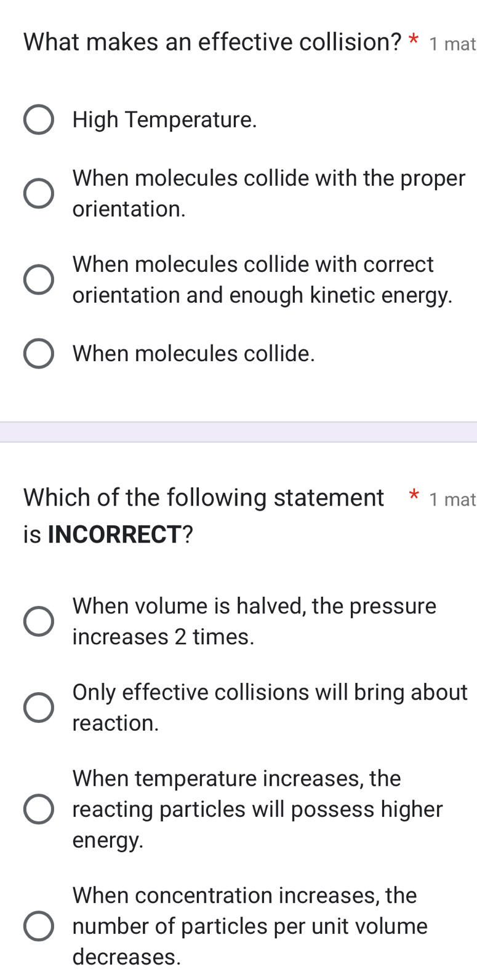
Task: Select higher energy when temperature increases
Action: coord(38,809)
